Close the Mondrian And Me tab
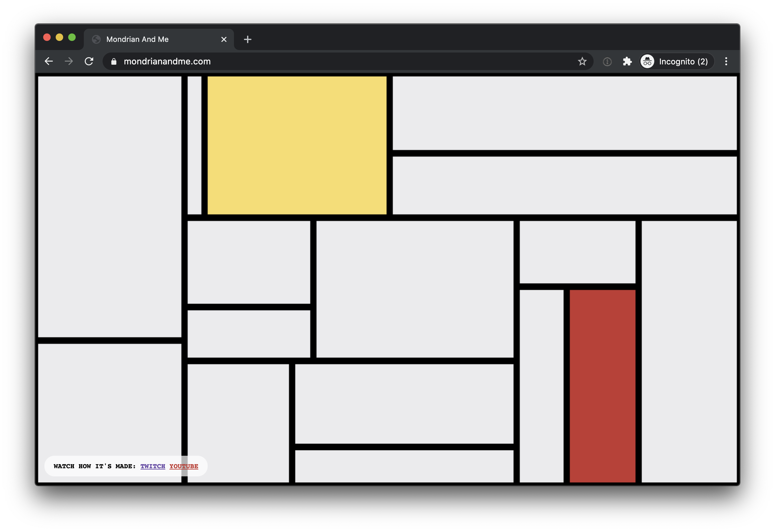The height and width of the screenshot is (532, 775). click(224, 39)
